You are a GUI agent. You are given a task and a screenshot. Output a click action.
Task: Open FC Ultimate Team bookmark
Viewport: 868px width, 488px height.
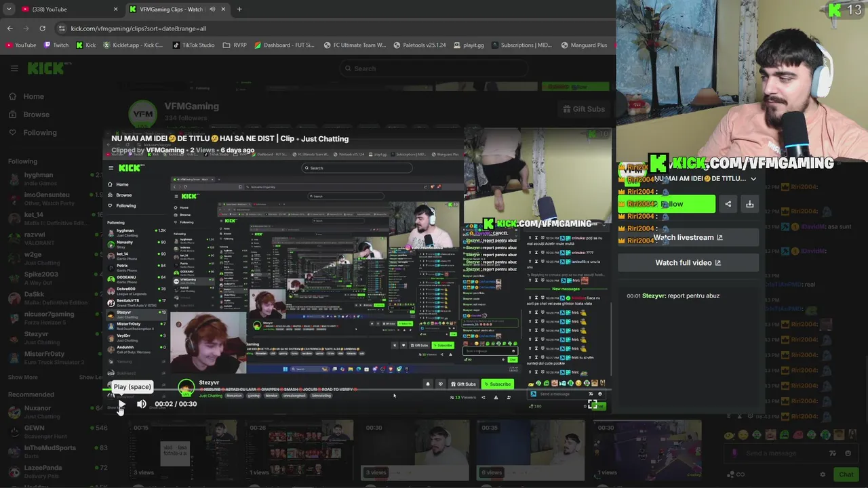(x=355, y=45)
